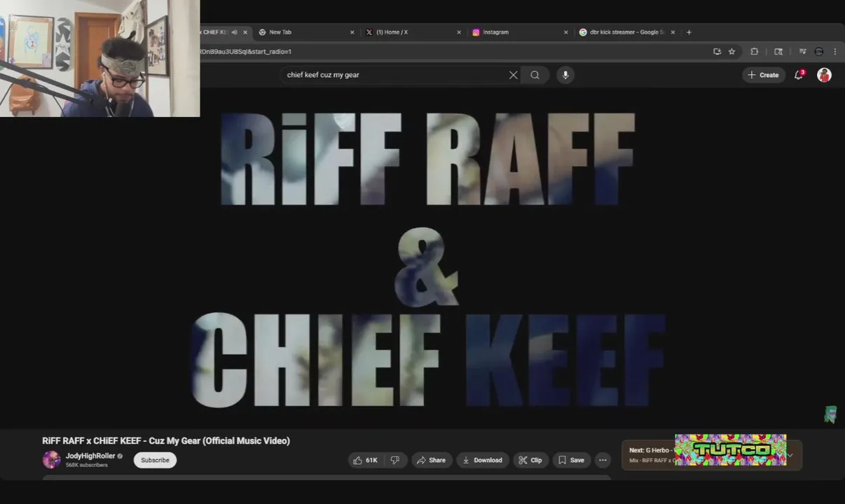This screenshot has width=845, height=504.
Task: Subscribe to JodyHighRoller
Action: click(155, 460)
